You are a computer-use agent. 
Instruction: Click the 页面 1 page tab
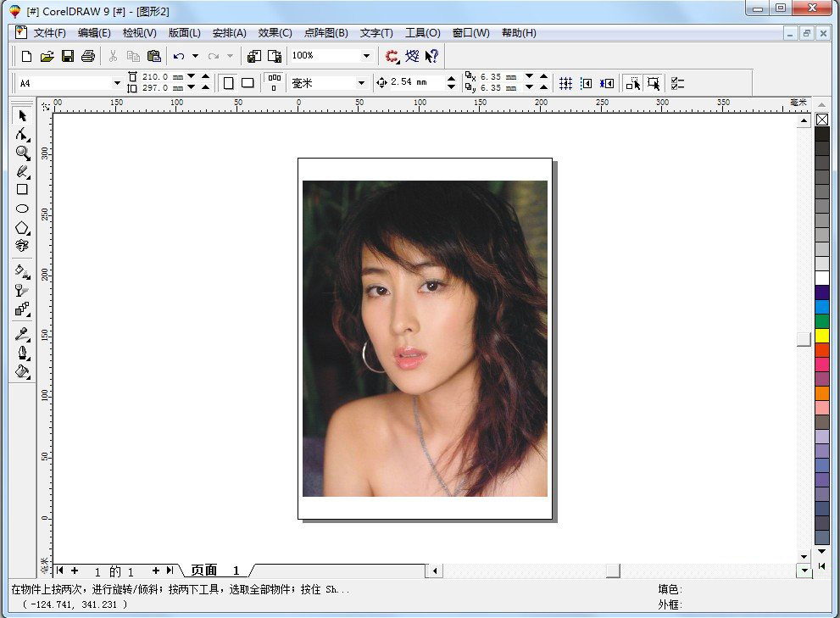(215, 571)
